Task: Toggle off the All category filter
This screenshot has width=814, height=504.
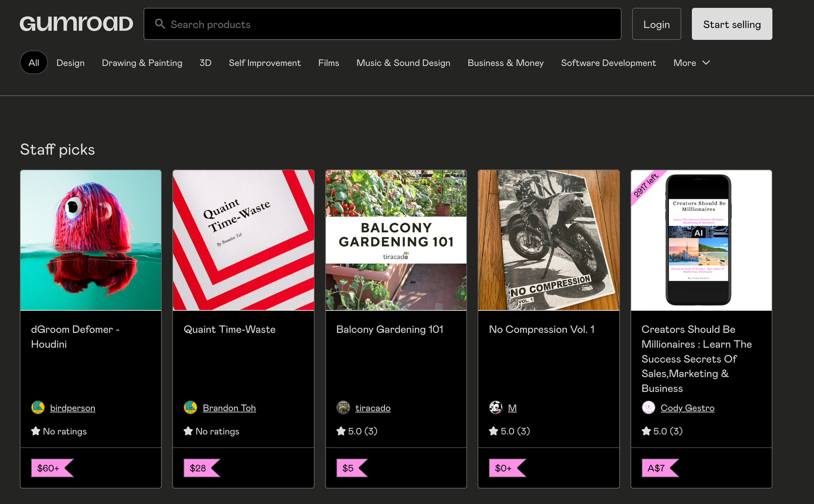Action: point(34,62)
